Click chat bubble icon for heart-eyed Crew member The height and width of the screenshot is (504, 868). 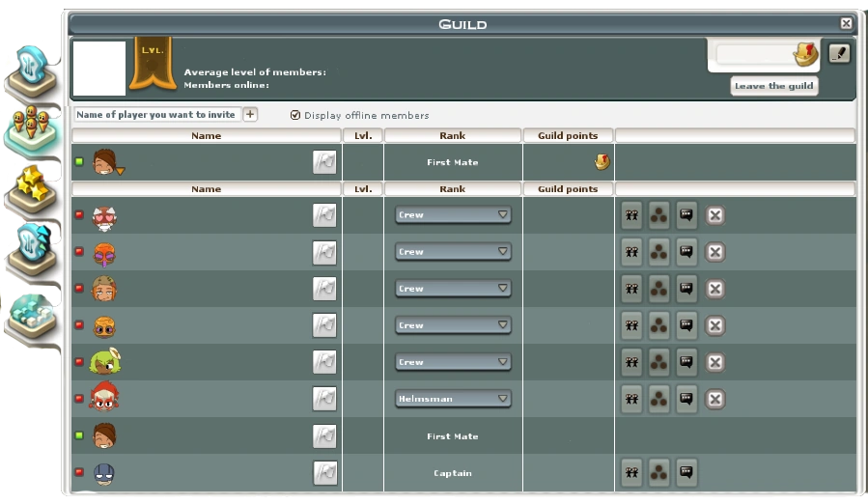[x=686, y=215]
